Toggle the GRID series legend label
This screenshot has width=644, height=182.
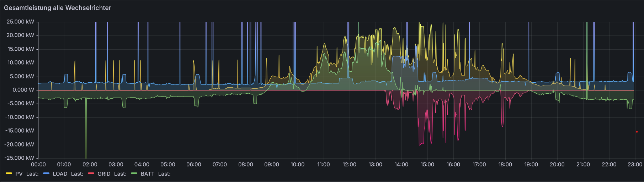pos(104,174)
